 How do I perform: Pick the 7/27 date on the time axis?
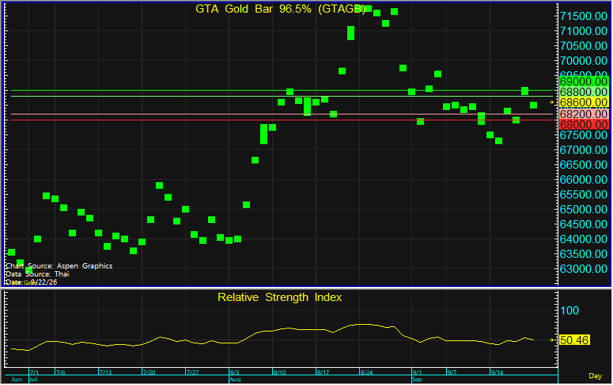[x=192, y=372]
